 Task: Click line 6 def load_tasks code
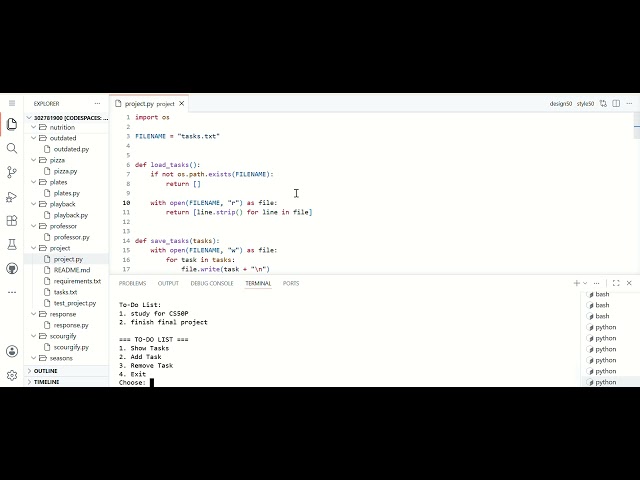[x=167, y=165]
